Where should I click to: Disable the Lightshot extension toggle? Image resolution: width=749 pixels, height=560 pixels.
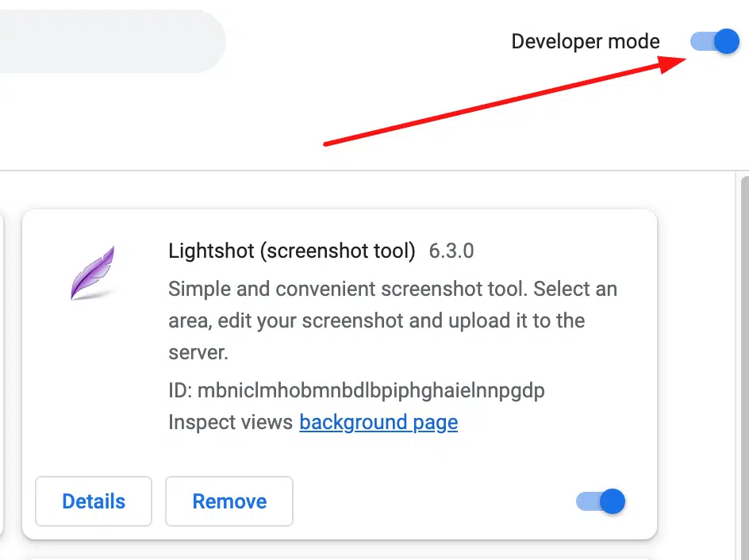click(601, 501)
